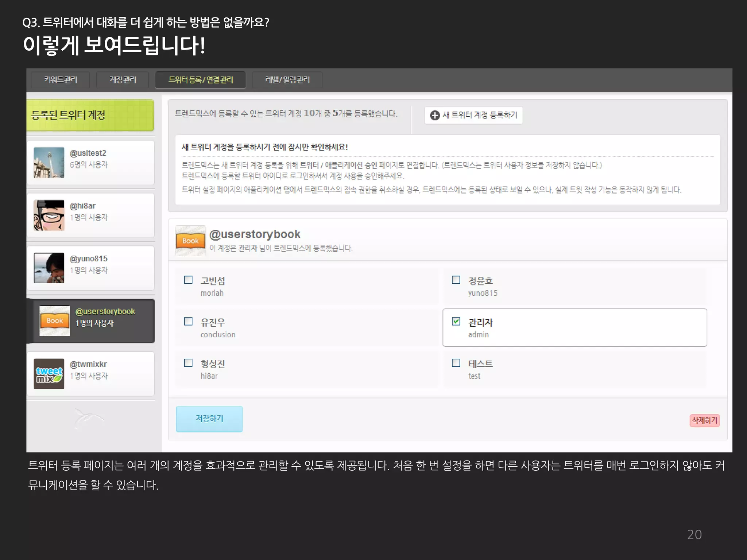Select @yuno815 account name
The width and height of the screenshot is (747, 560).
89,259
